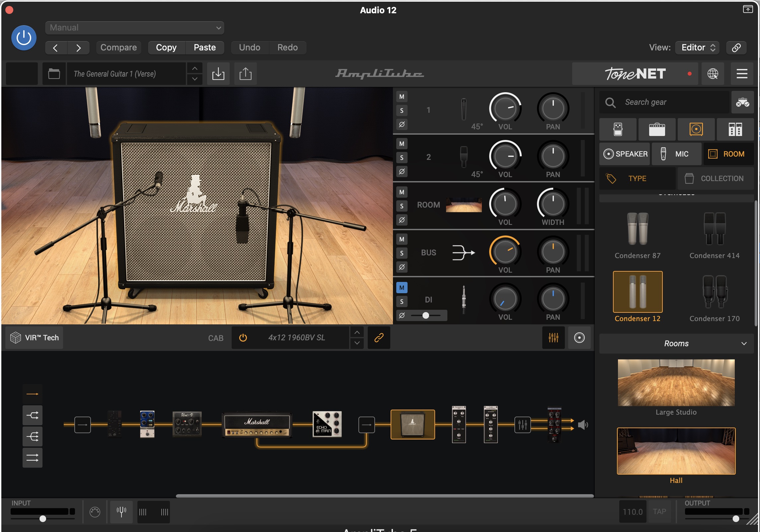This screenshot has height=532, width=760.
Task: Switch to the MIC tab
Action: (x=677, y=154)
